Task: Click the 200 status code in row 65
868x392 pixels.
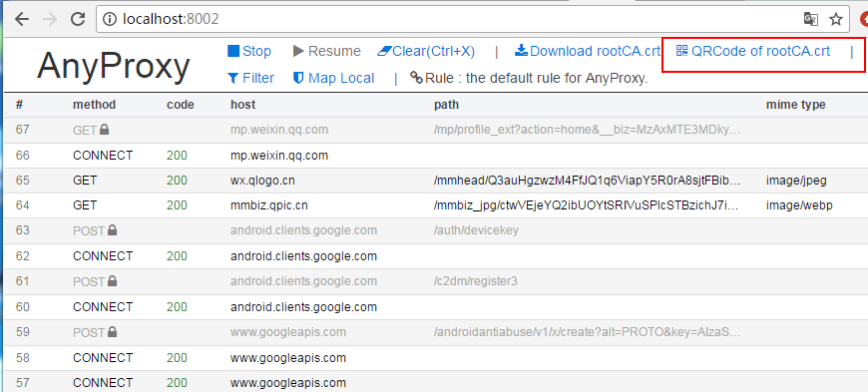Action: click(x=177, y=181)
